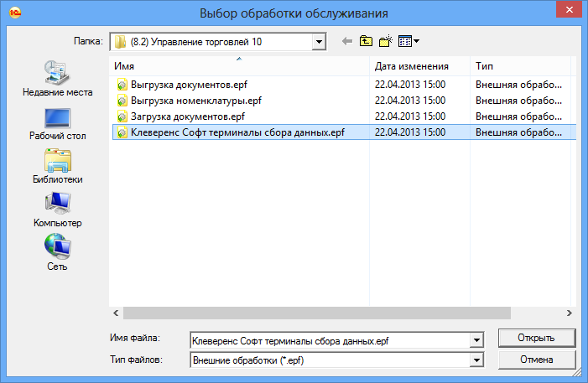Click the Отмена button
Image resolution: width=588 pixels, height=383 pixels.
(x=537, y=360)
